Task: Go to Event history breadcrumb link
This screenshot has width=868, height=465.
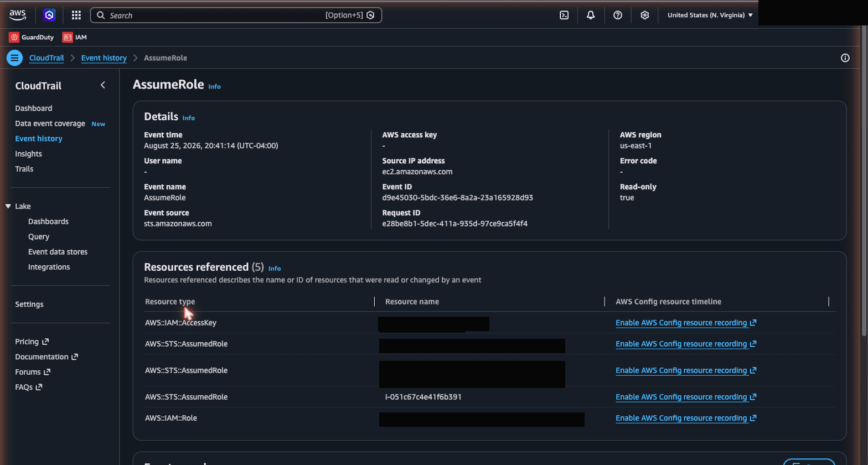Action: 104,58
